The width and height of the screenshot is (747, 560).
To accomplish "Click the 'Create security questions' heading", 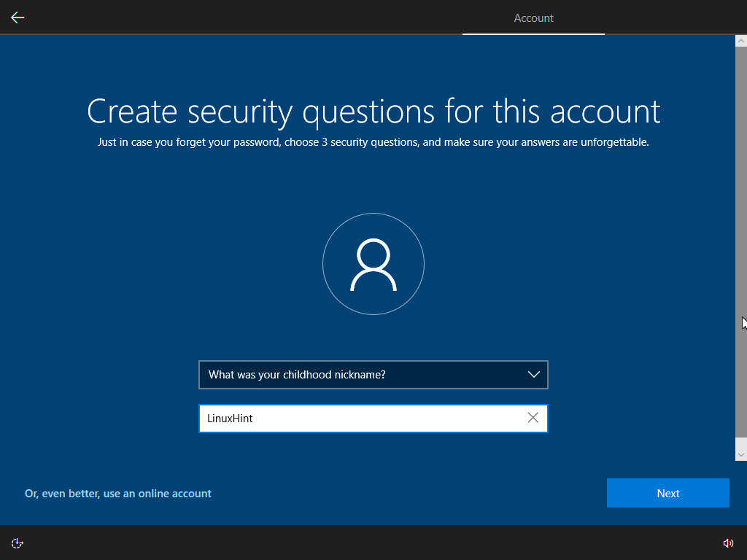I will 373,112.
